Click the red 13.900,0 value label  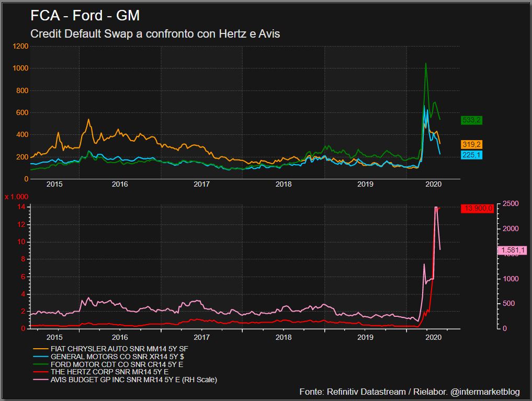477,209
